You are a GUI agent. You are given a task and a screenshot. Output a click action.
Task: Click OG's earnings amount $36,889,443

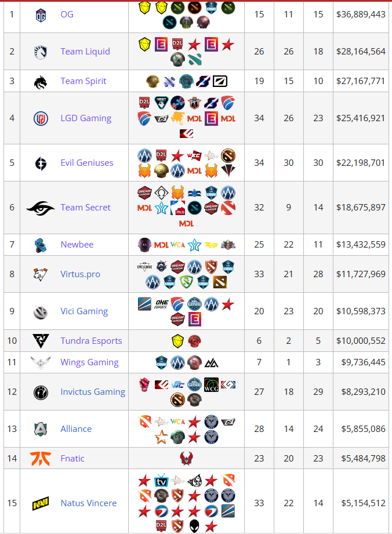pyautogui.click(x=361, y=14)
